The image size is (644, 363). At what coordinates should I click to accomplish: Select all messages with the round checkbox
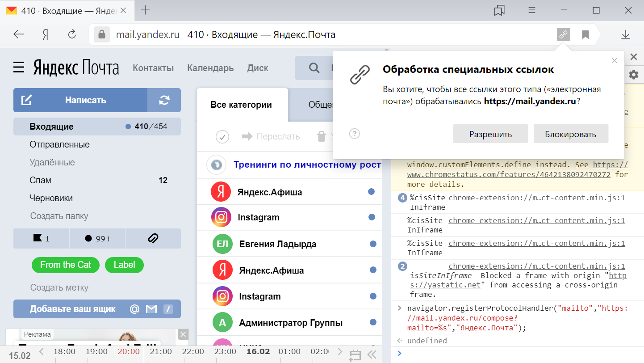[x=222, y=137]
